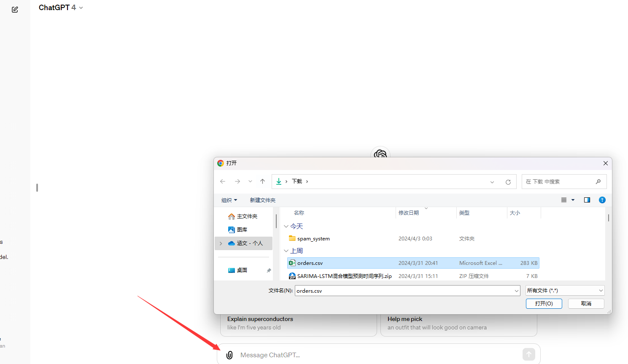Open the 所有文件 (*.*) file type dropdown

[565, 291]
